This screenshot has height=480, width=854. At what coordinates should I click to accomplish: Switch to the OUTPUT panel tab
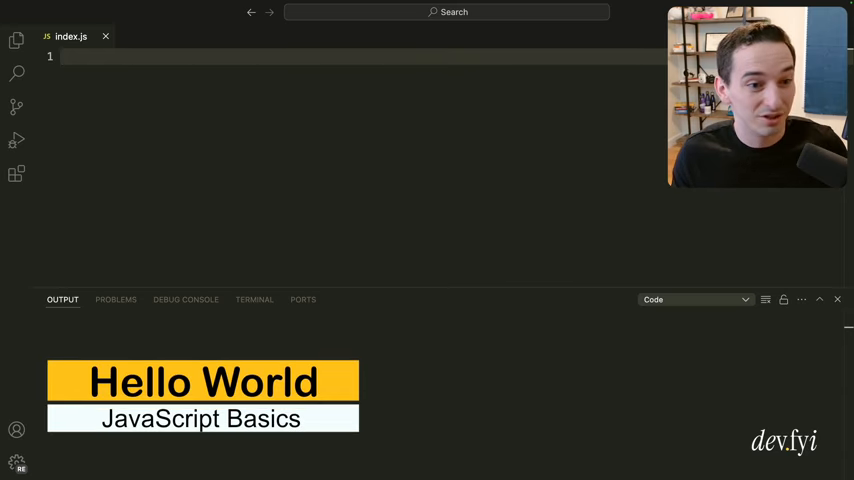point(63,300)
